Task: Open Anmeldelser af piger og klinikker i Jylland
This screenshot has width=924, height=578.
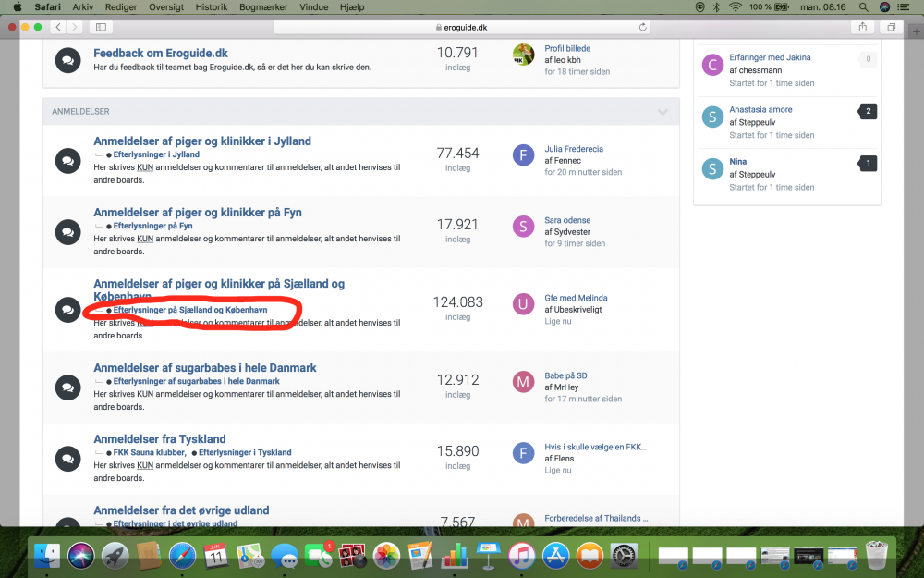Action: coord(202,141)
